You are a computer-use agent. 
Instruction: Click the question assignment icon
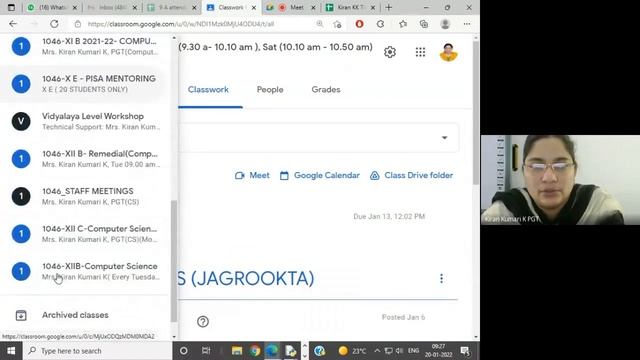(203, 322)
